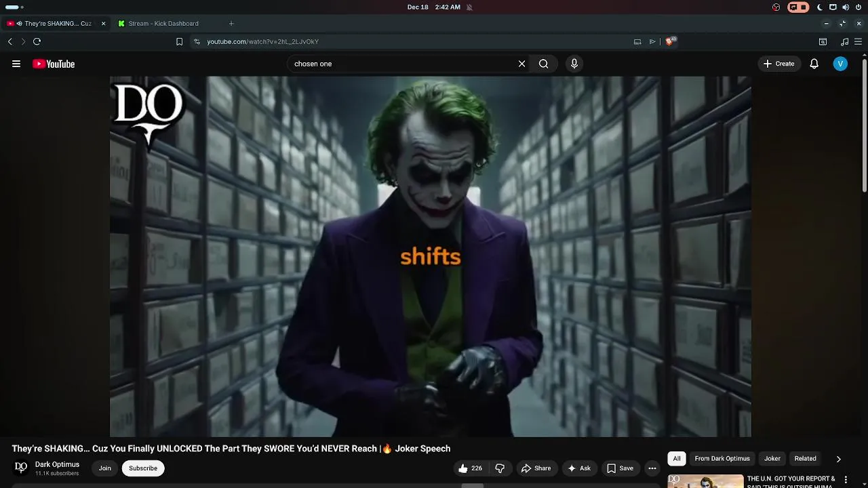Open the OBS tray icon
Viewport: 868px width, 488px height.
(x=776, y=7)
